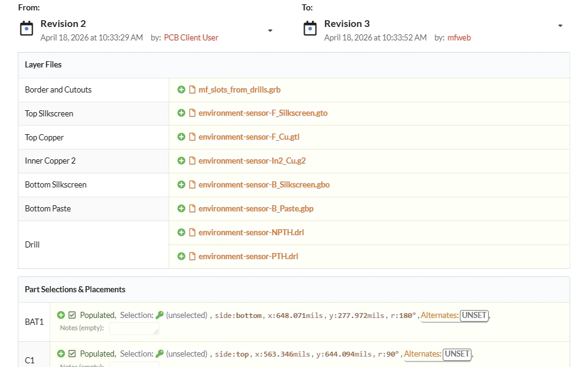The image size is (588, 367).
Task: Click the calendar icon beside Revision 2
Action: [26, 29]
